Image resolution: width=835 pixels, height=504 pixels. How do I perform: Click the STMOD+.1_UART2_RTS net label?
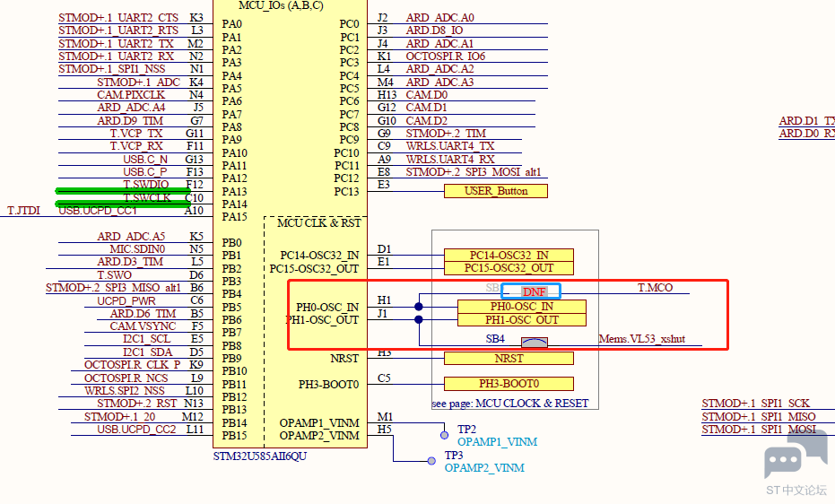(x=118, y=30)
